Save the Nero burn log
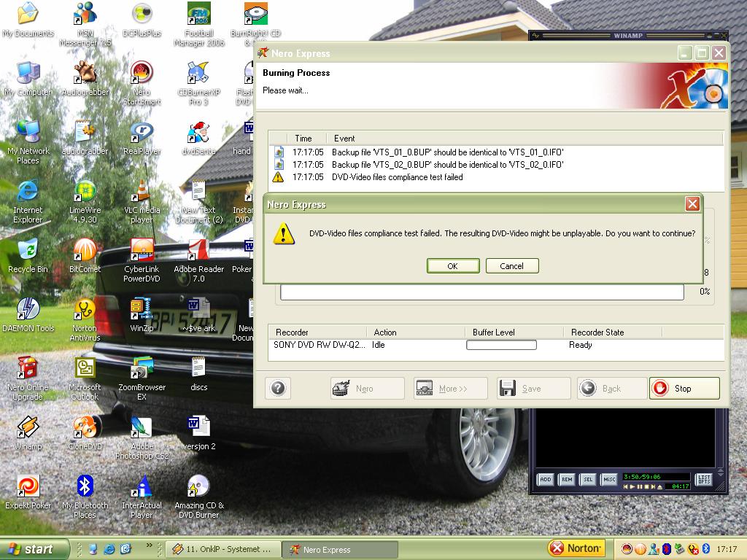Viewport: 747px width, 560px height. pyautogui.click(x=533, y=388)
